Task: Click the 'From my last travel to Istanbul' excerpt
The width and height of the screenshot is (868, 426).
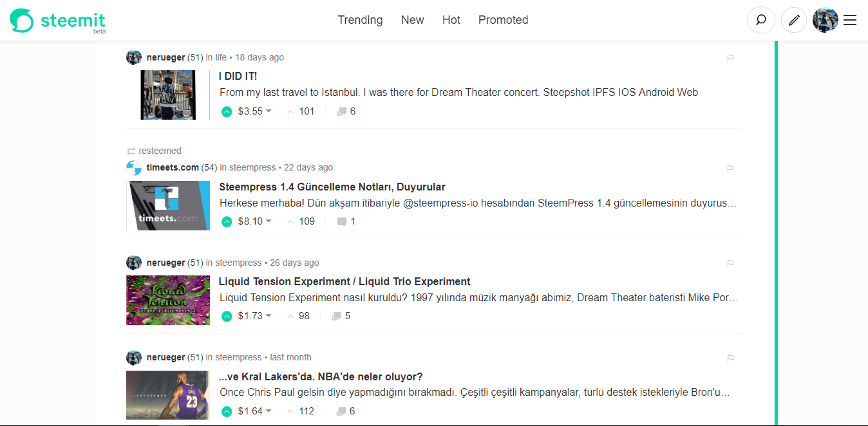Action: click(458, 92)
